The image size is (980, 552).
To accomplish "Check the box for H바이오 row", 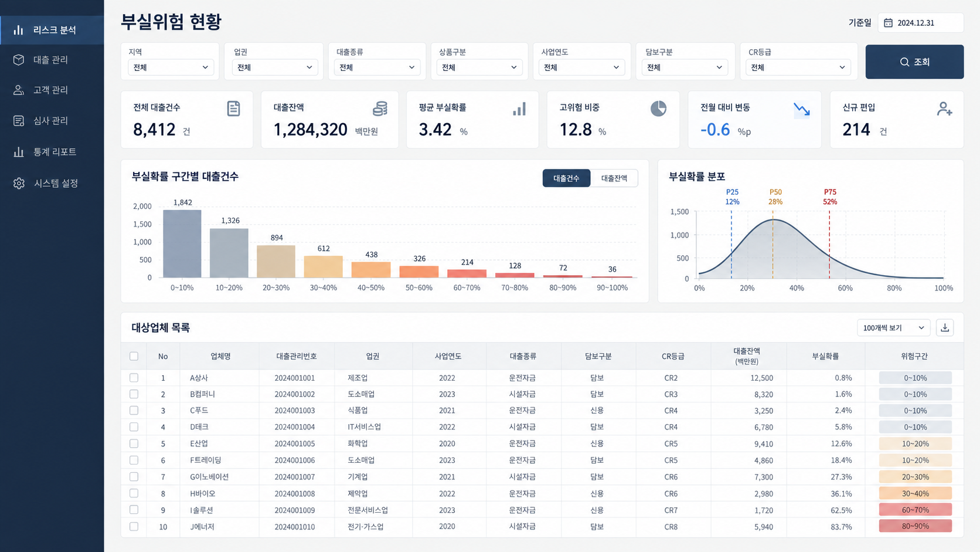I will pyautogui.click(x=134, y=493).
